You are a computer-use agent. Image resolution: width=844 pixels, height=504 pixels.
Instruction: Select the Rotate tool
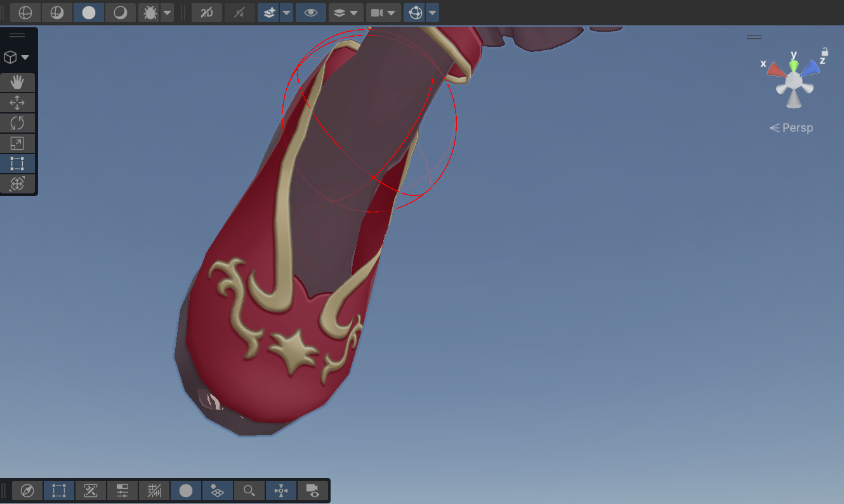pyautogui.click(x=17, y=123)
